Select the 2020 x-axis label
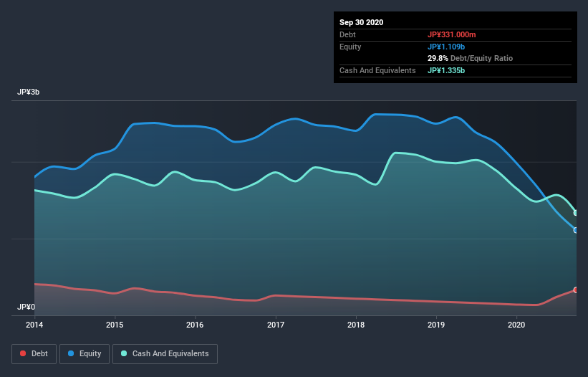 click(x=516, y=325)
